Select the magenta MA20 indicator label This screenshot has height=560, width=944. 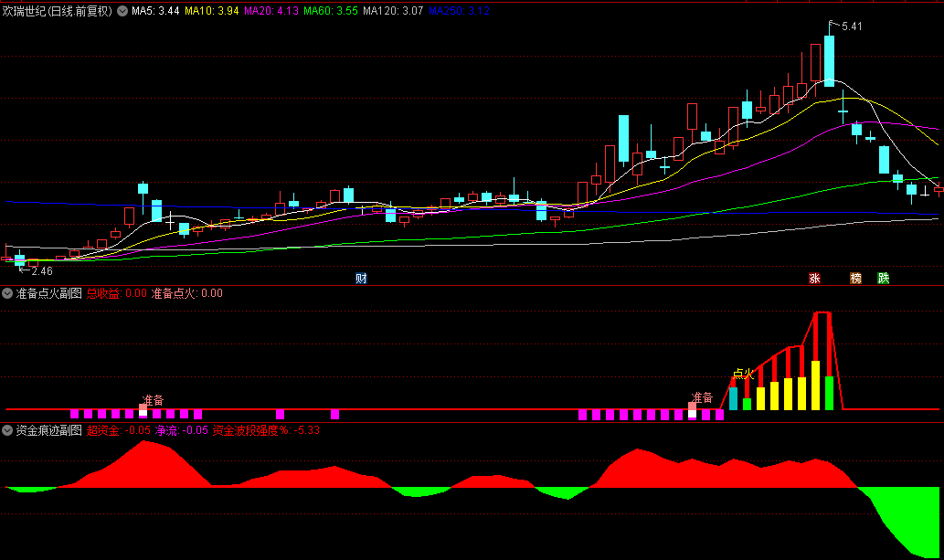pos(270,12)
